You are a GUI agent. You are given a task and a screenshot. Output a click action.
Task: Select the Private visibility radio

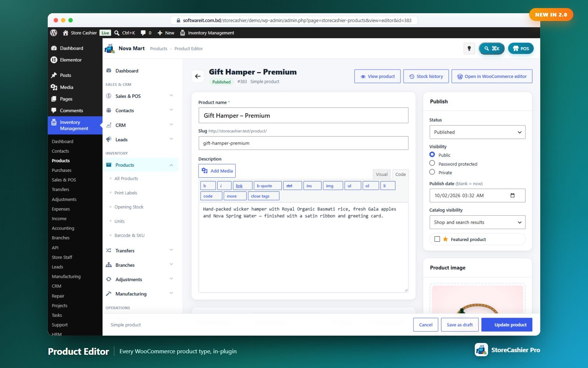point(432,172)
